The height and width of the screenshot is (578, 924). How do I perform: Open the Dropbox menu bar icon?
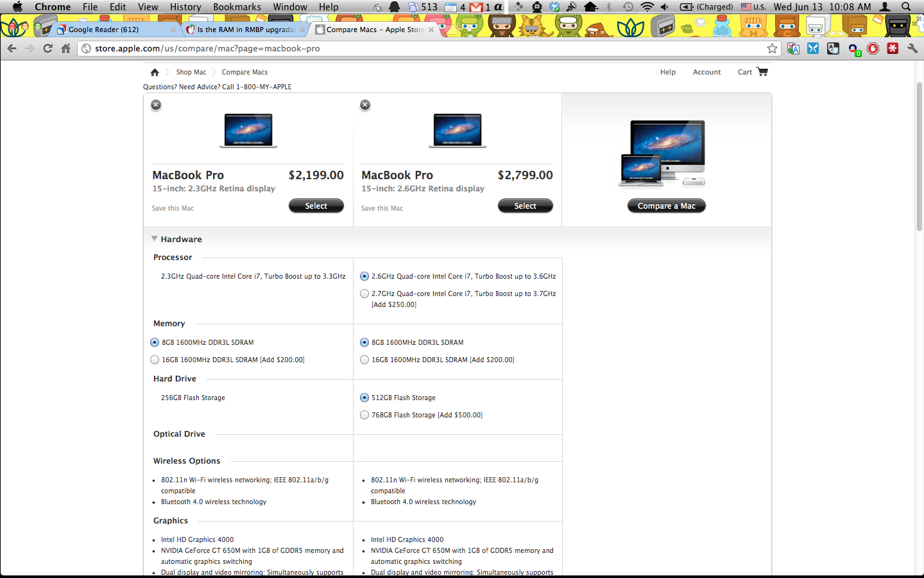(554, 6)
